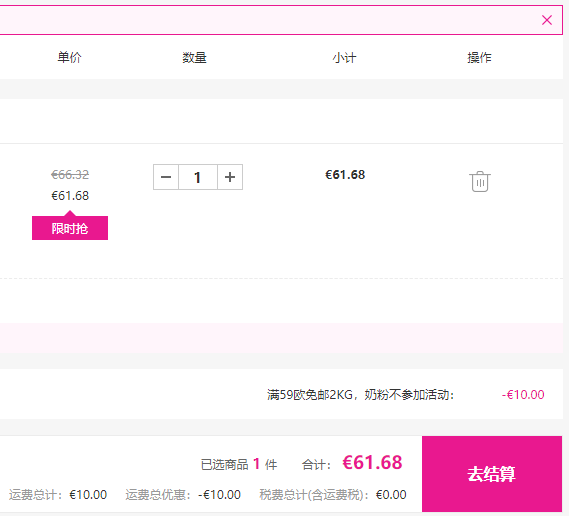Click the bold €61.68 subtotal amount
The width and height of the screenshot is (569, 516).
pyautogui.click(x=345, y=175)
